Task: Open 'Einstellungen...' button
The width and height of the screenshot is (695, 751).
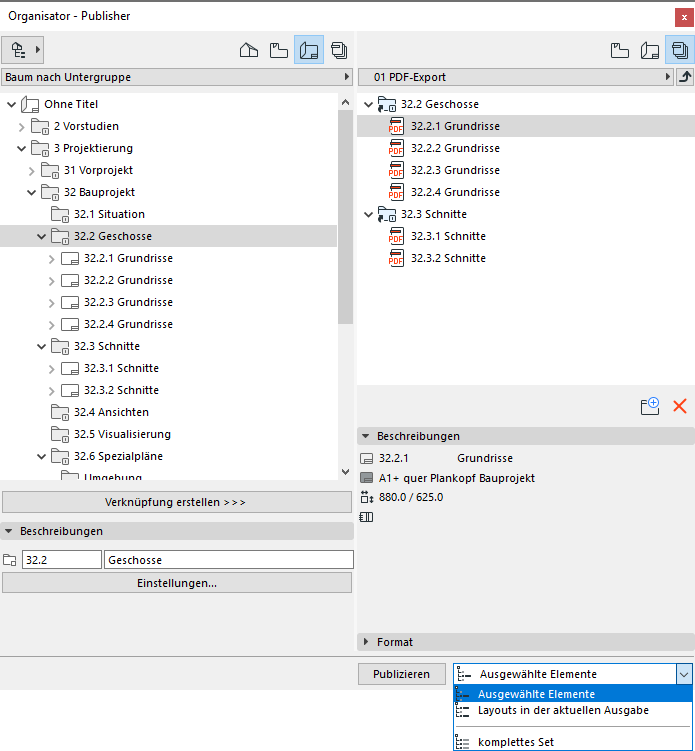Action: 177,583
